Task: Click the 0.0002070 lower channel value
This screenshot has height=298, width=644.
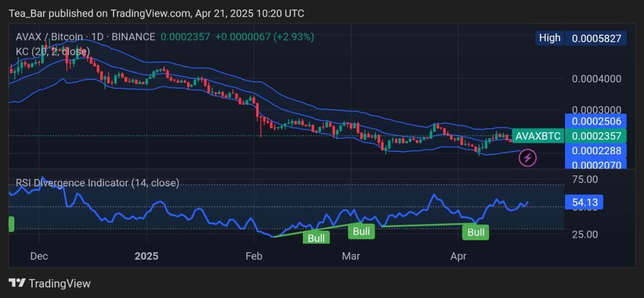Action: [596, 163]
